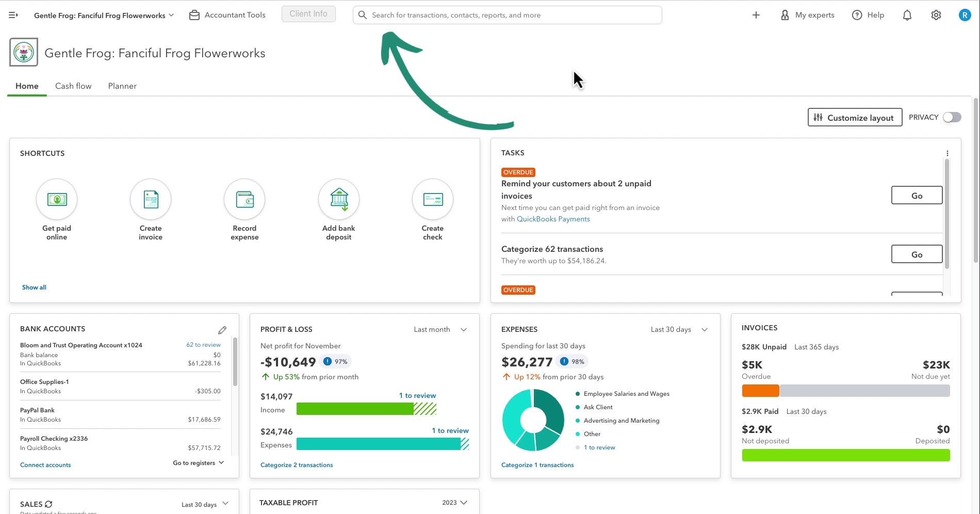
Task: Click the 62 to review link
Action: [x=203, y=345]
